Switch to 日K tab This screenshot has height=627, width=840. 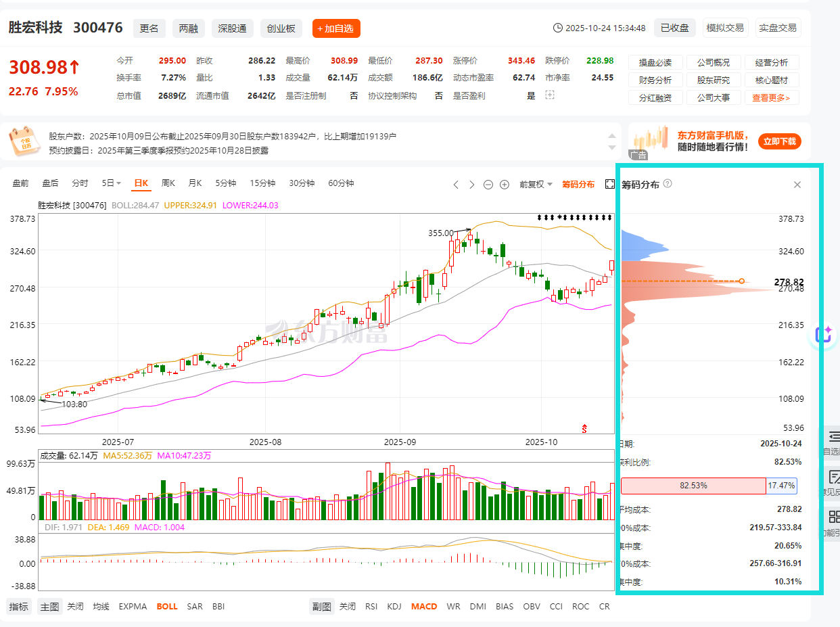point(141,183)
